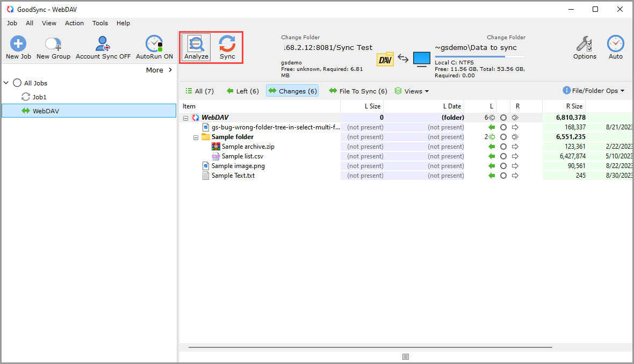The height and width of the screenshot is (364, 634).
Task: Set Sample archive.zip left arrow
Action: pyautogui.click(x=492, y=147)
